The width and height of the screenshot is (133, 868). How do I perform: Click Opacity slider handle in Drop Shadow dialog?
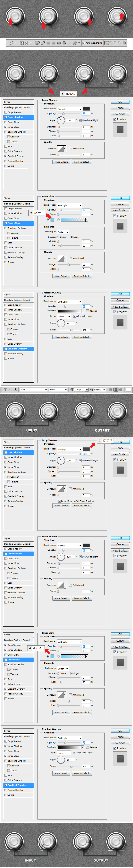point(80,454)
